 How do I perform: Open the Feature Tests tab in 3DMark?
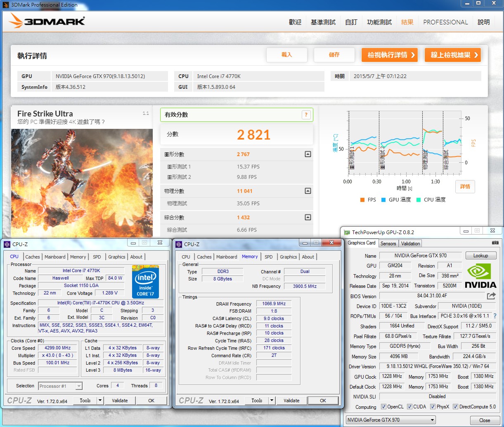(379, 22)
